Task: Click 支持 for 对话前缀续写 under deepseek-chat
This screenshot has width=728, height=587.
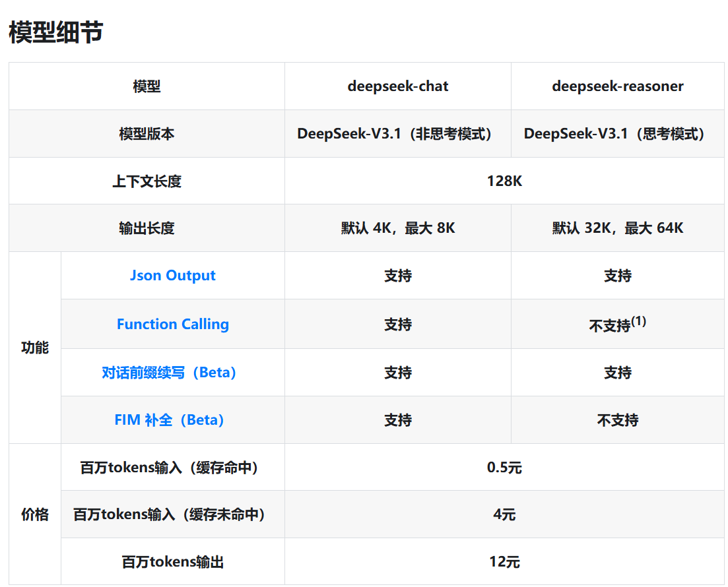Action: click(x=398, y=373)
